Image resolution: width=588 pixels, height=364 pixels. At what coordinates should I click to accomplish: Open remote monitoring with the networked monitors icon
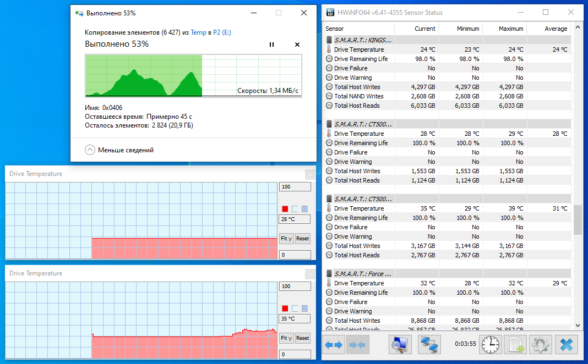click(429, 344)
